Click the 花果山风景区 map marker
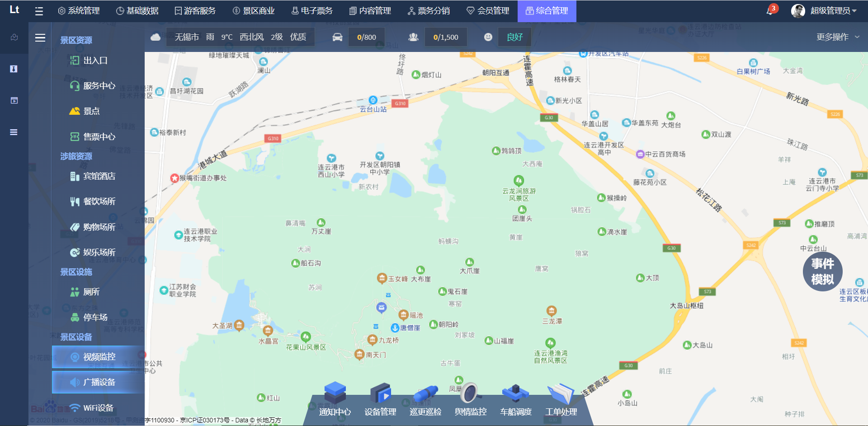This screenshot has height=426, width=868. coord(306,337)
